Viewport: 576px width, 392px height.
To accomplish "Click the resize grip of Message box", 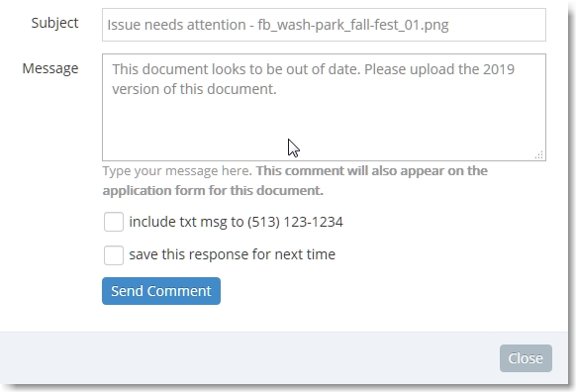I will pos(539,155).
